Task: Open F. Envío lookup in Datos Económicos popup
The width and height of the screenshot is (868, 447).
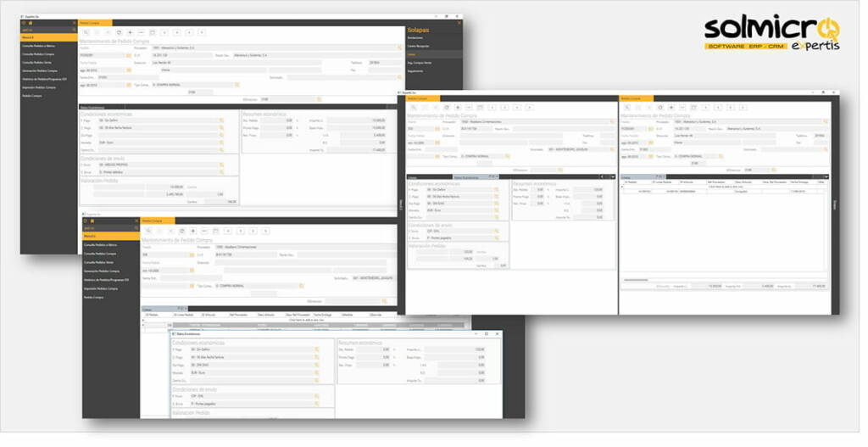Action: 317,397
